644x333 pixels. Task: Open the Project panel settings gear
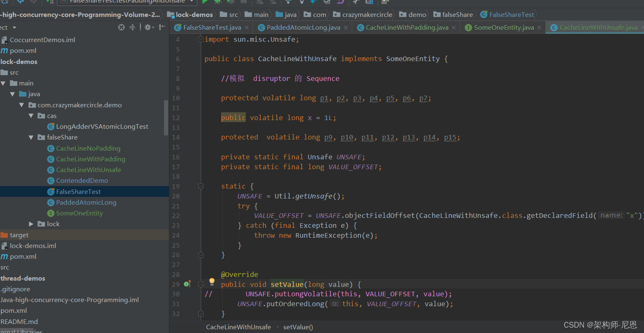coord(148,27)
